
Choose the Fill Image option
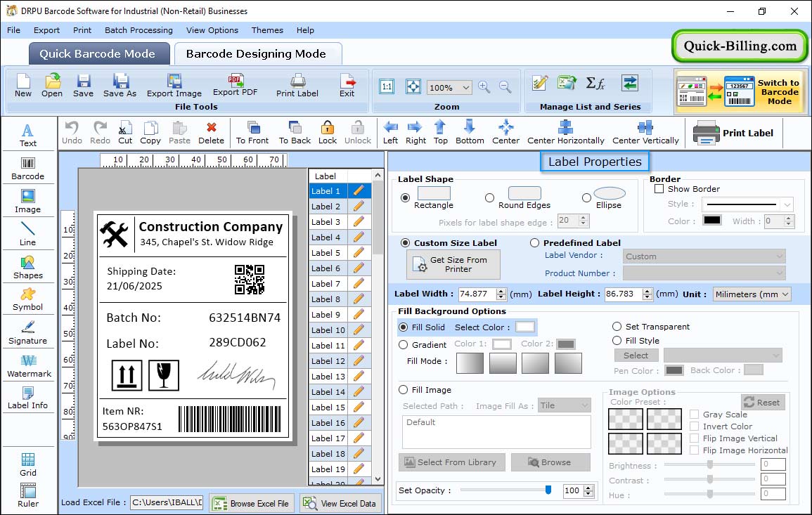[x=404, y=390]
